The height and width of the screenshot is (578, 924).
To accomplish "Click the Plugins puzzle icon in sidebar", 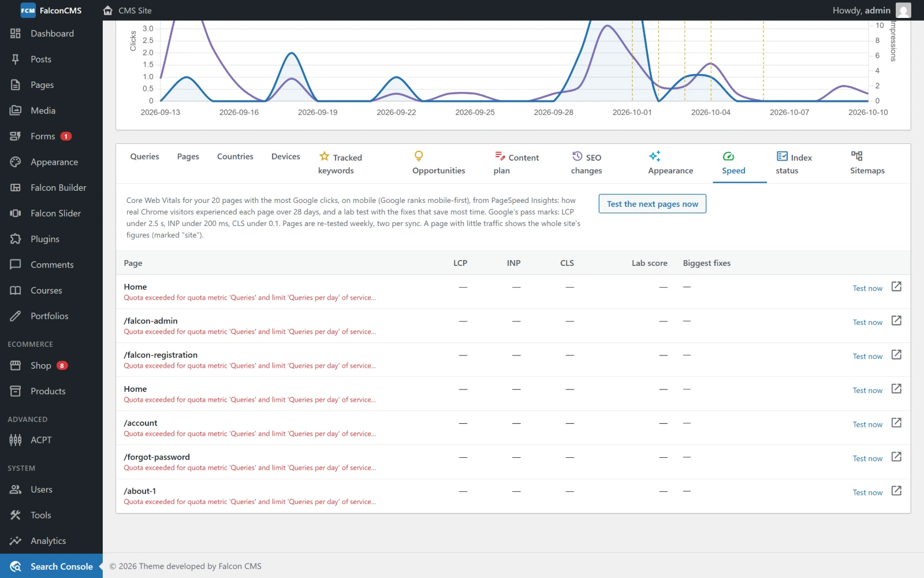I will click(16, 239).
